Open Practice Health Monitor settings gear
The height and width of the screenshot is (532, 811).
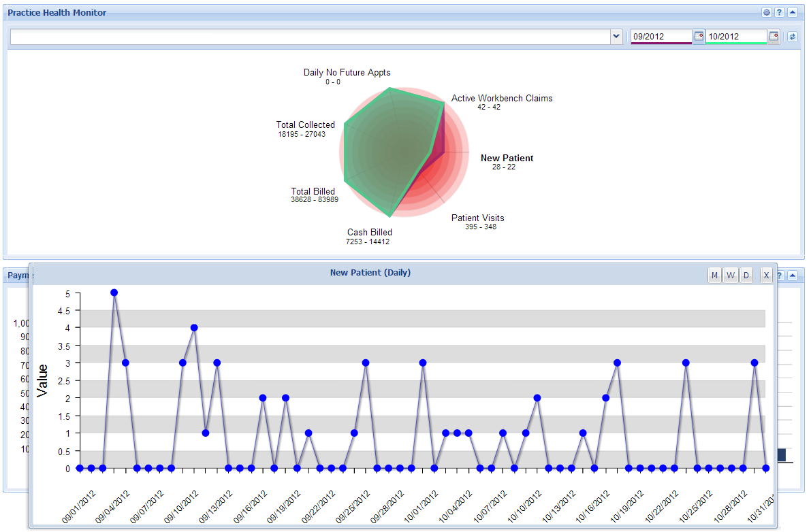pos(767,12)
